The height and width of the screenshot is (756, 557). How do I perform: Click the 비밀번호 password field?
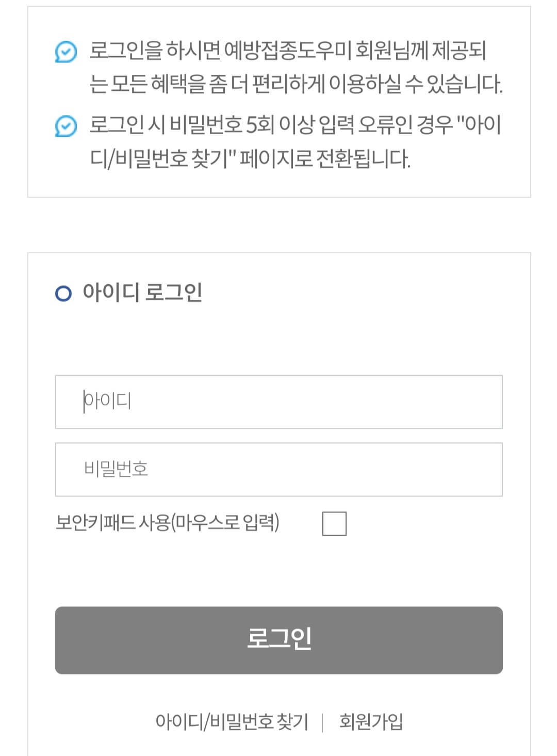tap(278, 469)
